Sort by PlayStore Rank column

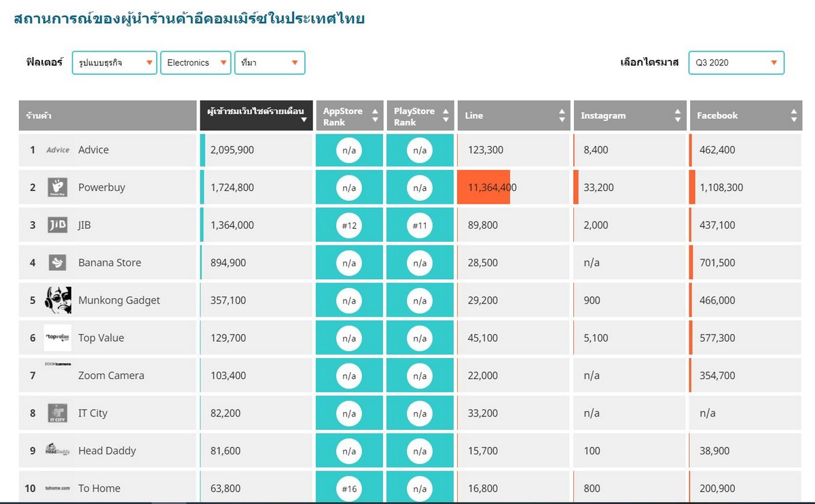419,115
